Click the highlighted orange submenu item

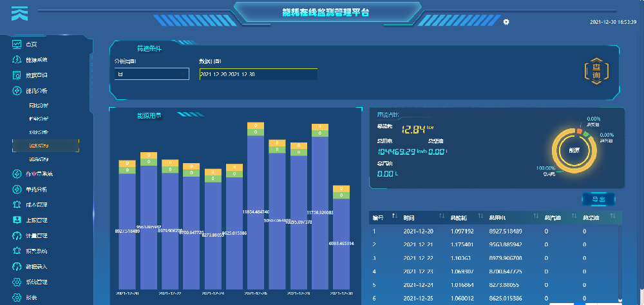pos(46,146)
